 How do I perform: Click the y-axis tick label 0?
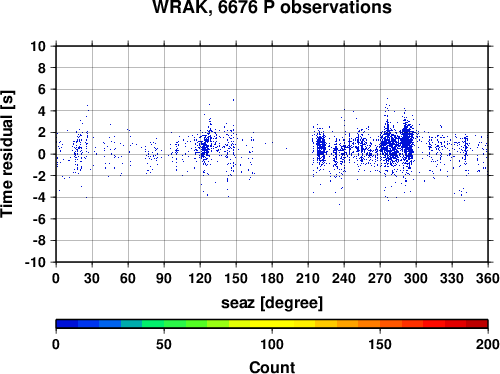[x=42, y=154]
